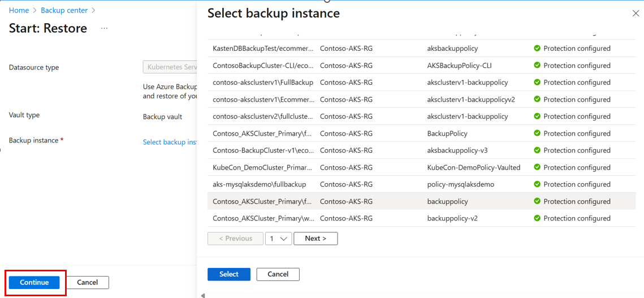Screen dimensions: 644x298
Task: Open the page number dropdown
Action: (x=278, y=239)
